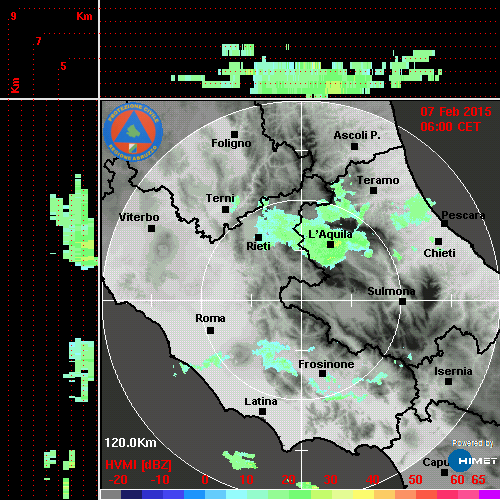Click the 9 km height axis label

(x=13, y=16)
